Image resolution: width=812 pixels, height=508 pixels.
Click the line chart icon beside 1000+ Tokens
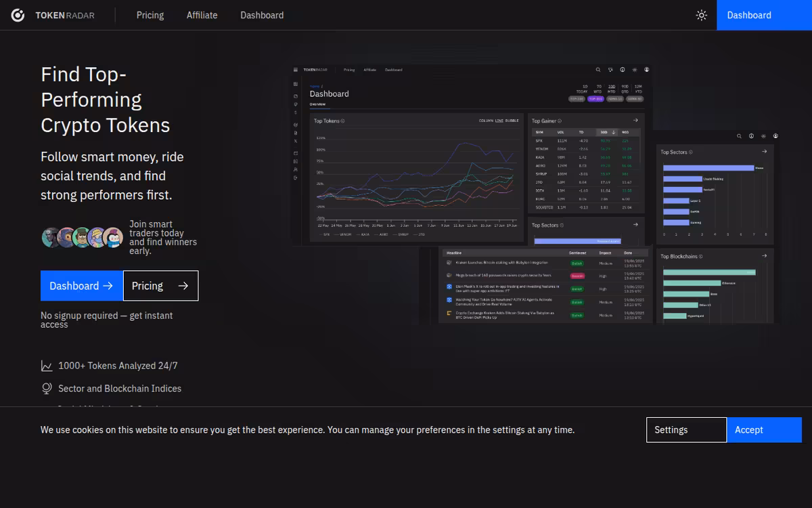pyautogui.click(x=47, y=366)
